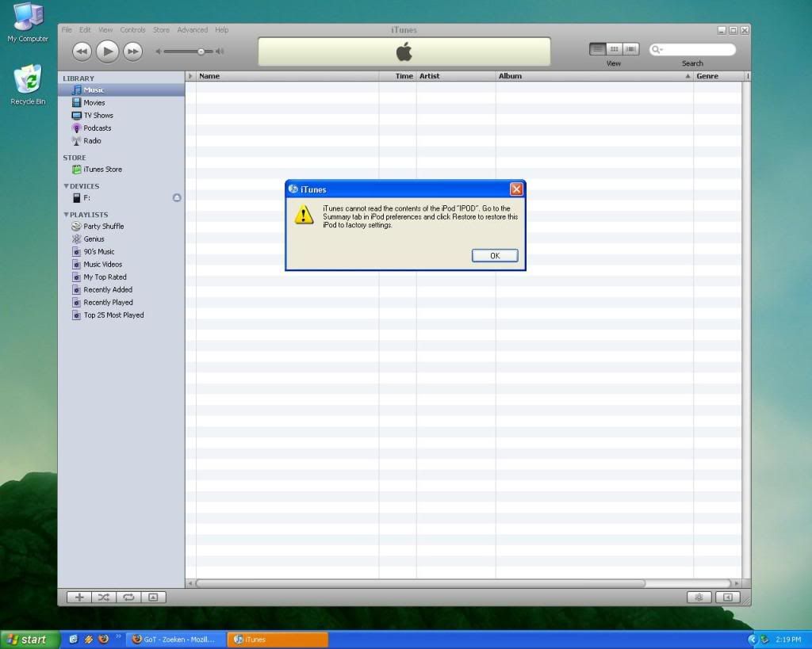
Task: Click OK in the iTunes error dialog
Action: [x=495, y=256]
